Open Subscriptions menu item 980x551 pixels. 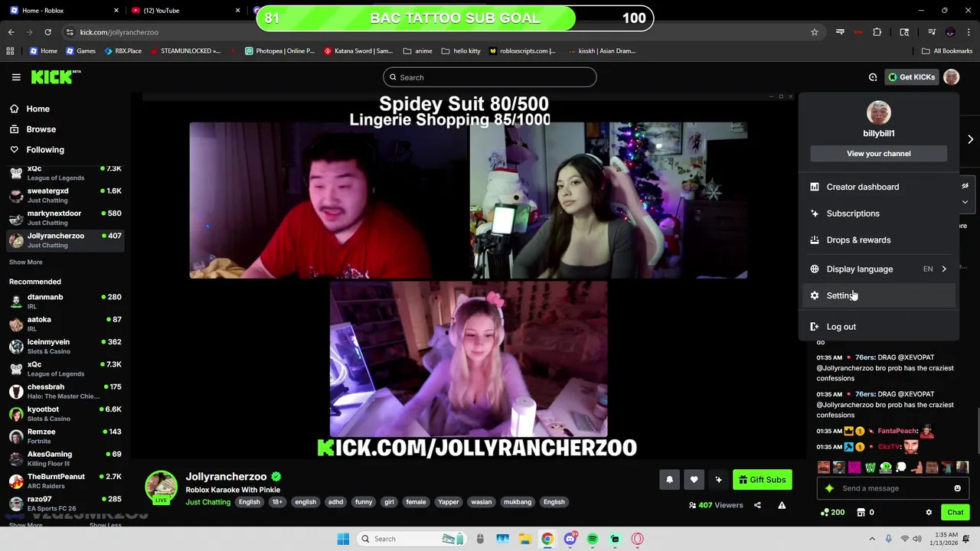(879, 214)
